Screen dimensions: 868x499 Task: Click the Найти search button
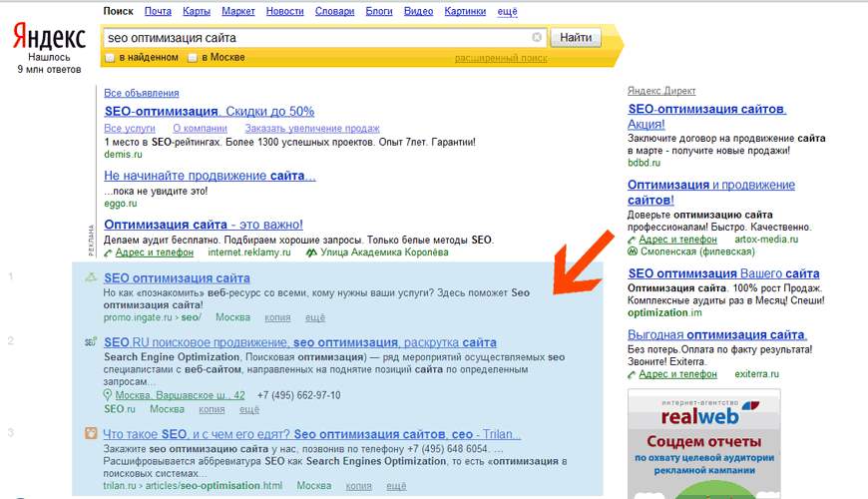(576, 37)
